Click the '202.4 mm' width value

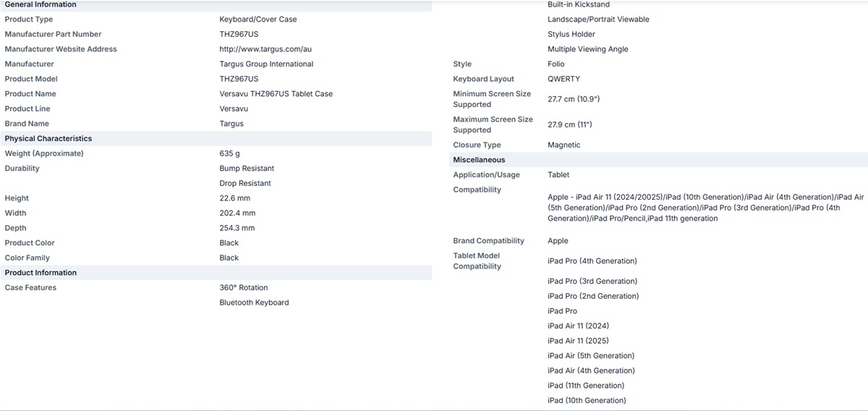237,213
